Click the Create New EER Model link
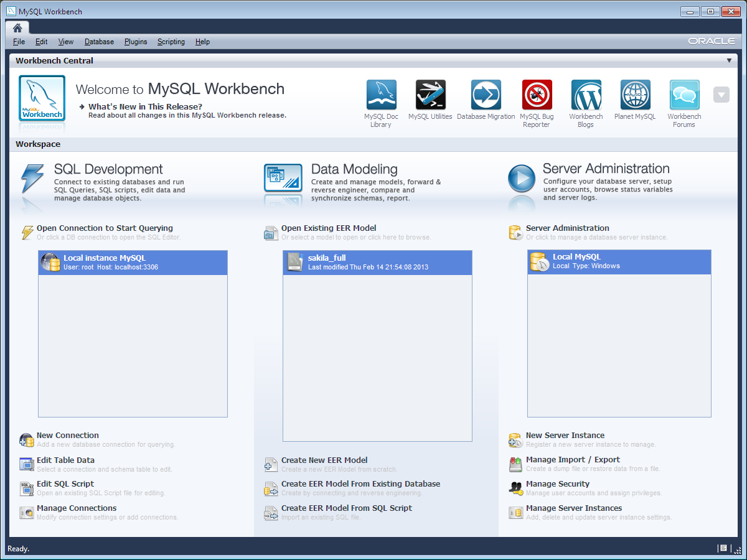Image resolution: width=747 pixels, height=560 pixels. [x=324, y=460]
